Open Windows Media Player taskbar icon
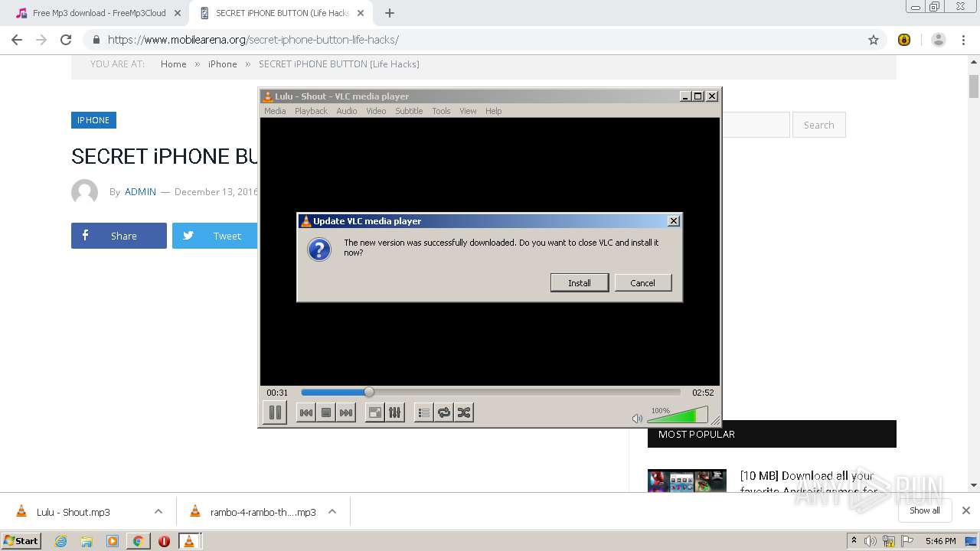The height and width of the screenshot is (551, 980). [x=113, y=541]
